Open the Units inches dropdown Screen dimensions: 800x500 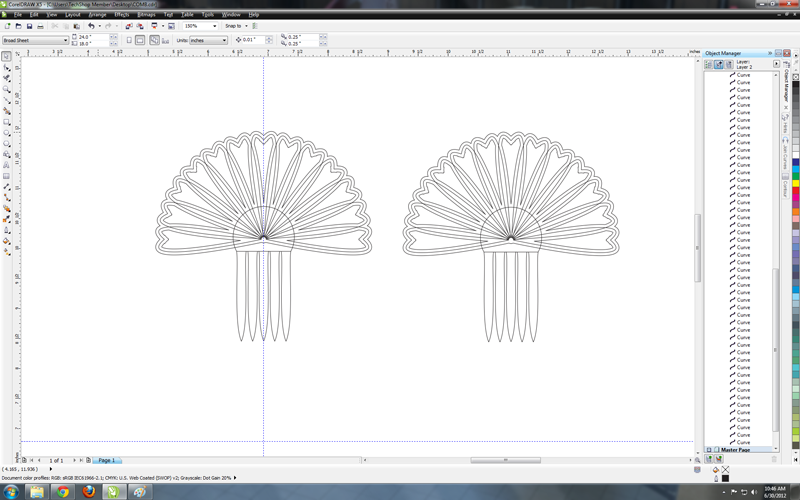click(224, 40)
